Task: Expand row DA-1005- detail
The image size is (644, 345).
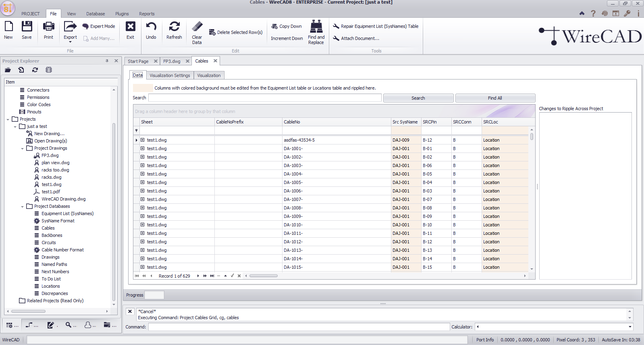Action: (142, 182)
